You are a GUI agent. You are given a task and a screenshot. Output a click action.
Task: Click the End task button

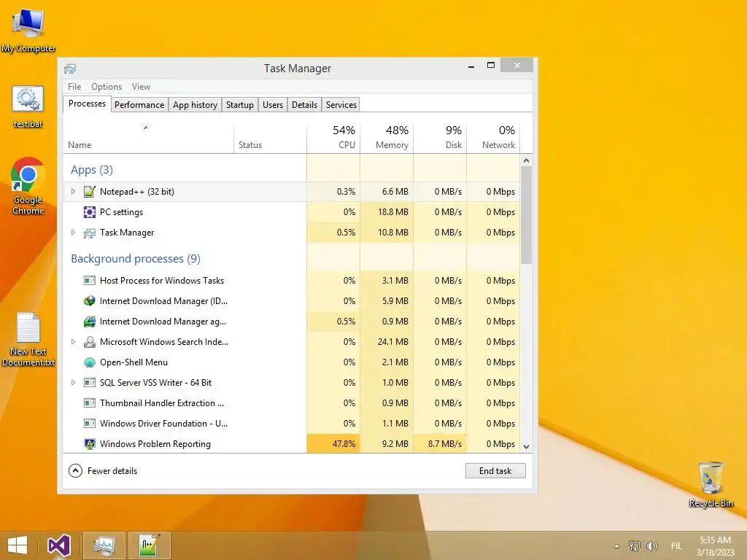495,471
